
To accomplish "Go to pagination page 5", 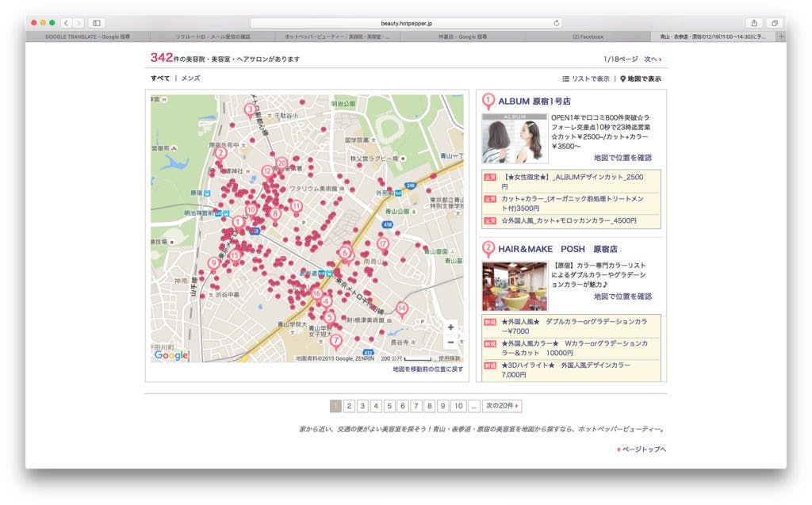I will [389, 406].
